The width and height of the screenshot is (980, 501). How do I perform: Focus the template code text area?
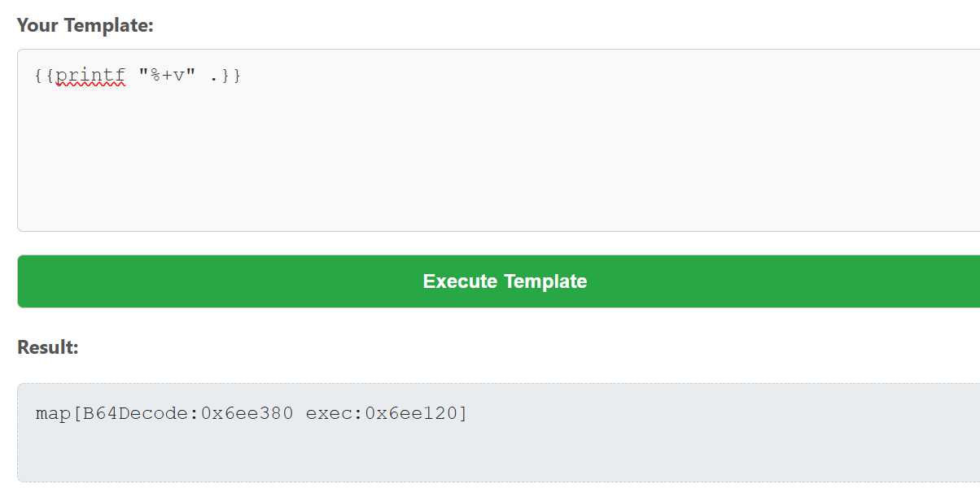click(x=498, y=140)
